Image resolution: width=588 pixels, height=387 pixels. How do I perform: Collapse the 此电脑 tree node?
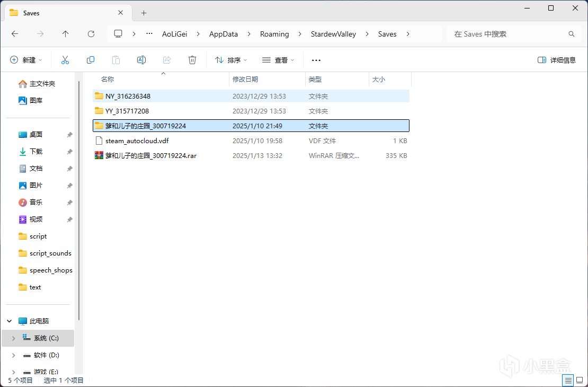10,321
